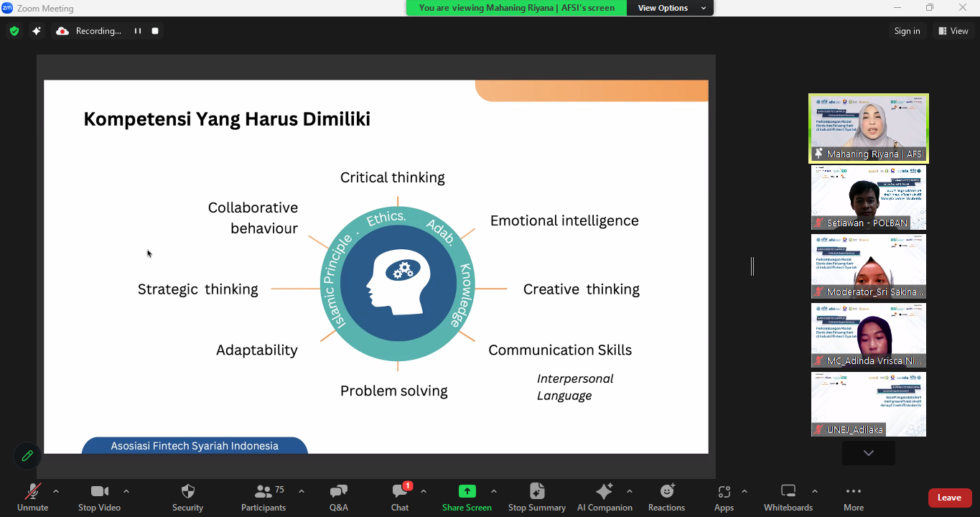Click the red Leave button
This screenshot has width=980, height=517.
pyautogui.click(x=949, y=498)
